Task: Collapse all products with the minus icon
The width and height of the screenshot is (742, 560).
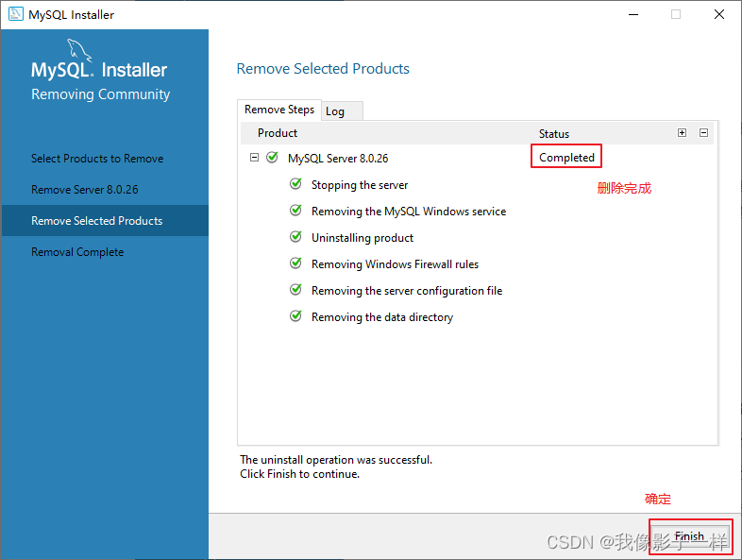Action: pos(703,132)
